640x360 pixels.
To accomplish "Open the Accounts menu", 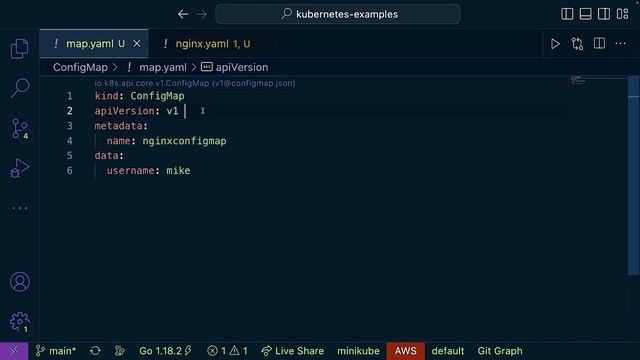I will coord(20,282).
